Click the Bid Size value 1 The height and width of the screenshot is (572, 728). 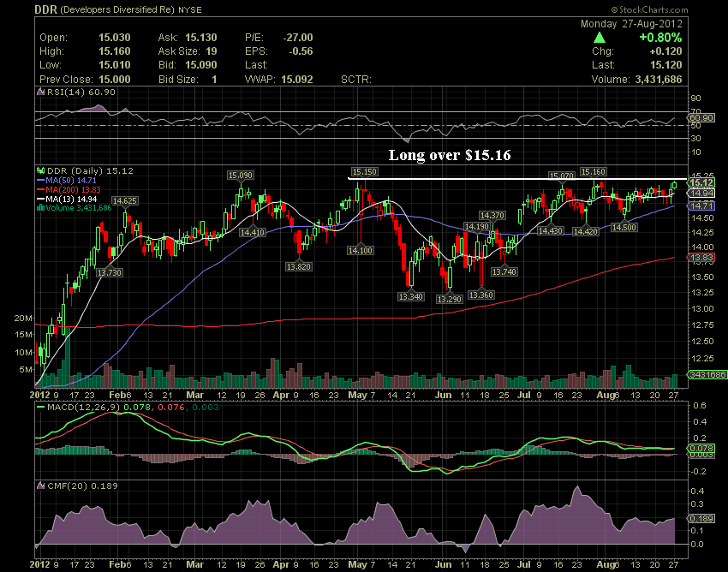tap(214, 80)
